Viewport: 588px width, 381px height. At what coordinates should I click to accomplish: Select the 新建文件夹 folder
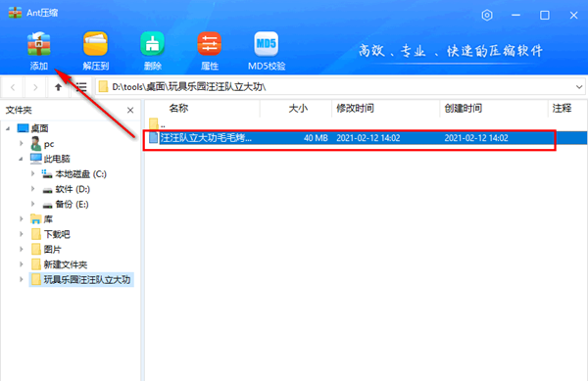tap(59, 264)
